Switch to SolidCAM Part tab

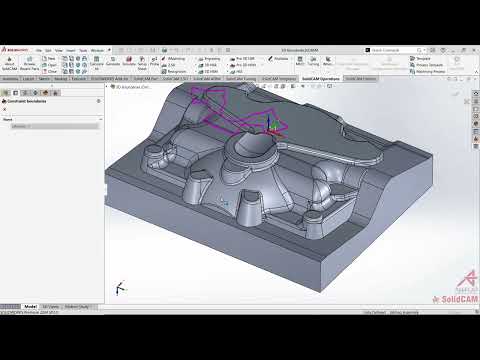coord(145,79)
